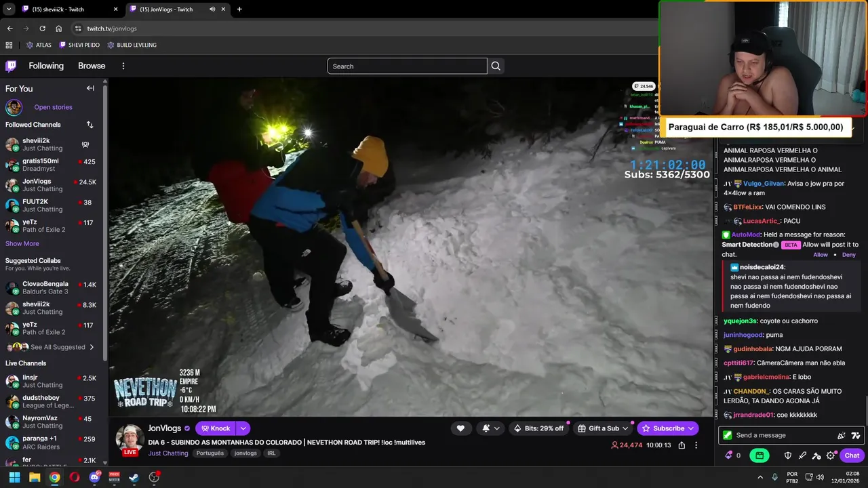Open SHEVI PEIDO bookmark
This screenshot has height=488, width=868.
click(x=79, y=45)
